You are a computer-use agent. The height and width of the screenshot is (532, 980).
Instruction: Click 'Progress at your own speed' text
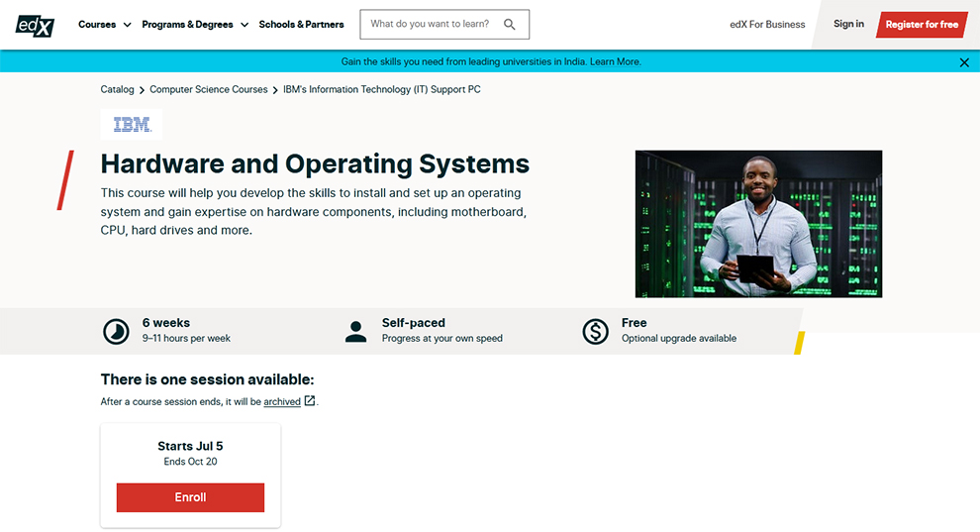(441, 338)
